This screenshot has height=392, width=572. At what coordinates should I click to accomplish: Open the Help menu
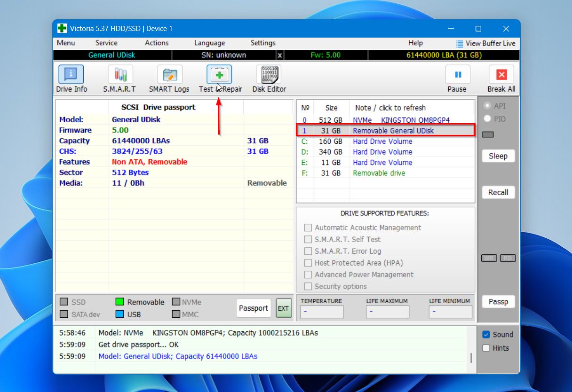click(415, 43)
